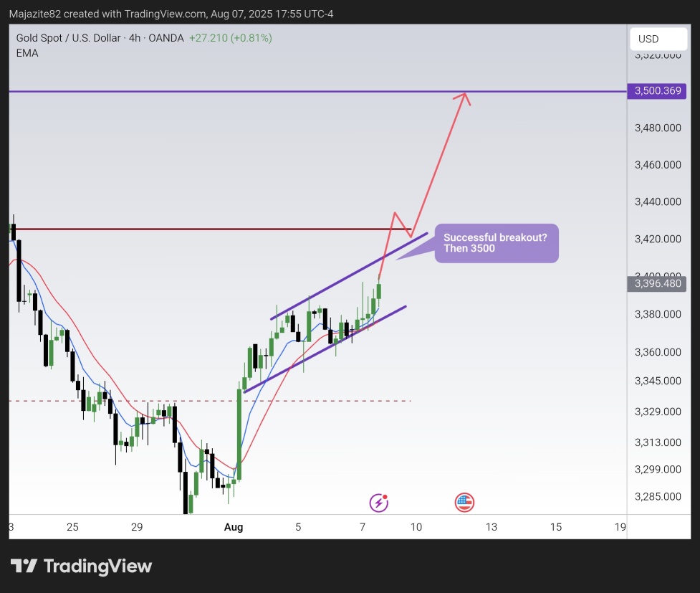Viewport: 700px width, 593px height.
Task: Click the 3,500.369 price label
Action: (657, 91)
